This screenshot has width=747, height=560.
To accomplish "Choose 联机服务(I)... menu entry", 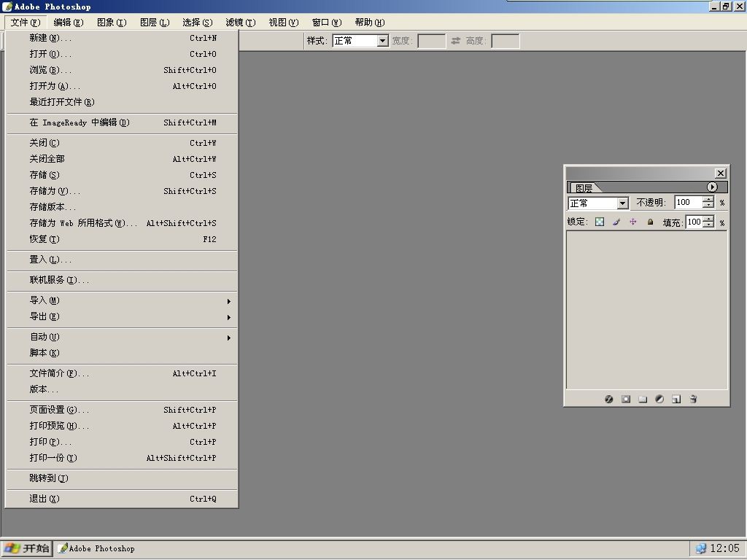I will pyautogui.click(x=122, y=280).
